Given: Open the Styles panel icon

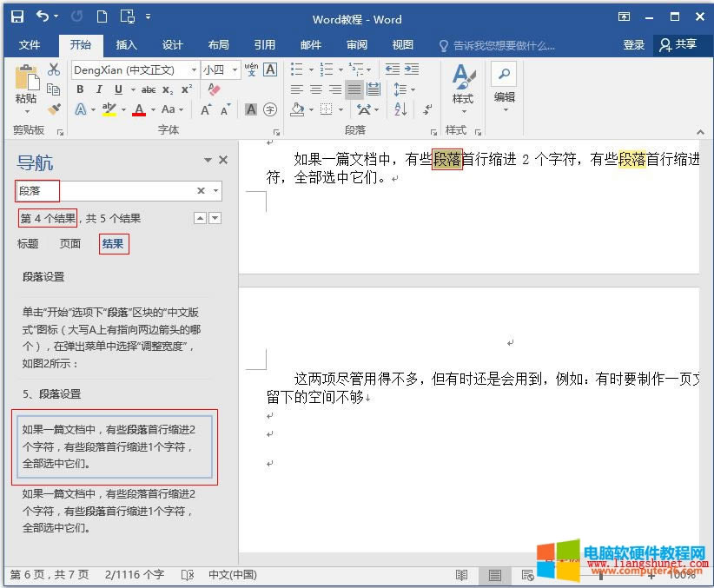Looking at the screenshot, I should pyautogui.click(x=463, y=84).
